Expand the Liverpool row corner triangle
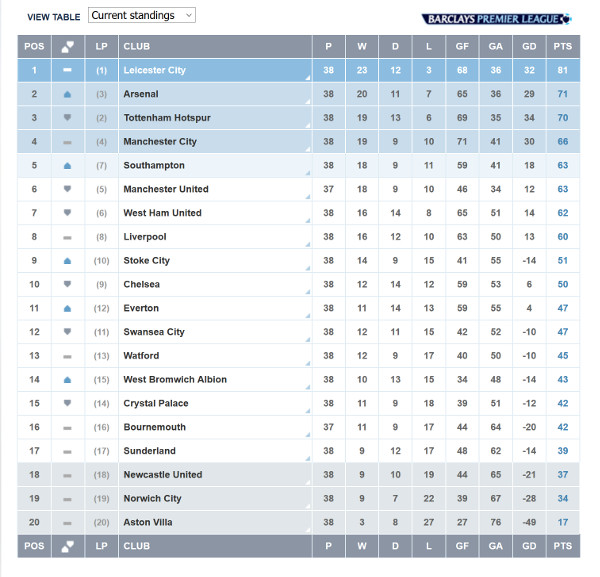This screenshot has height=577, width=600. tap(308, 244)
